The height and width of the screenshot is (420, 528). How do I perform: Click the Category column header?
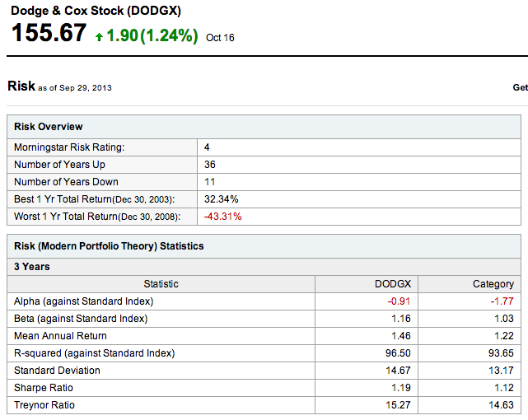pos(493,284)
